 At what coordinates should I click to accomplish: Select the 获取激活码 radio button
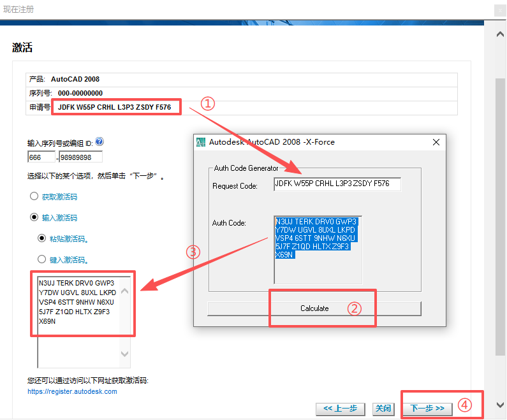point(34,196)
